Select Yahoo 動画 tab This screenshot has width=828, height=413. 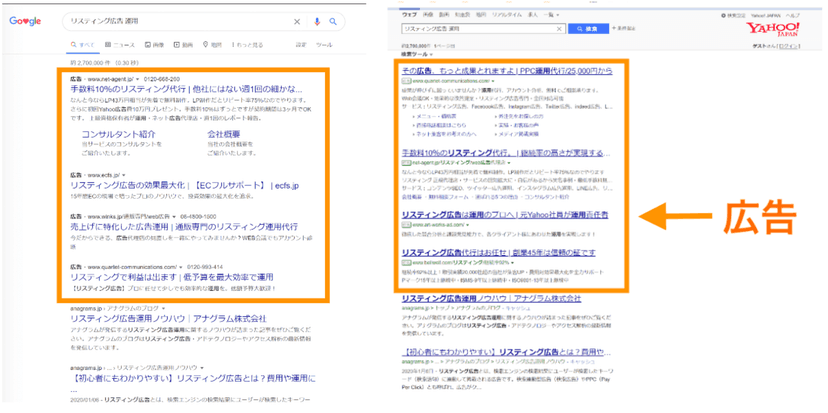pyautogui.click(x=445, y=15)
